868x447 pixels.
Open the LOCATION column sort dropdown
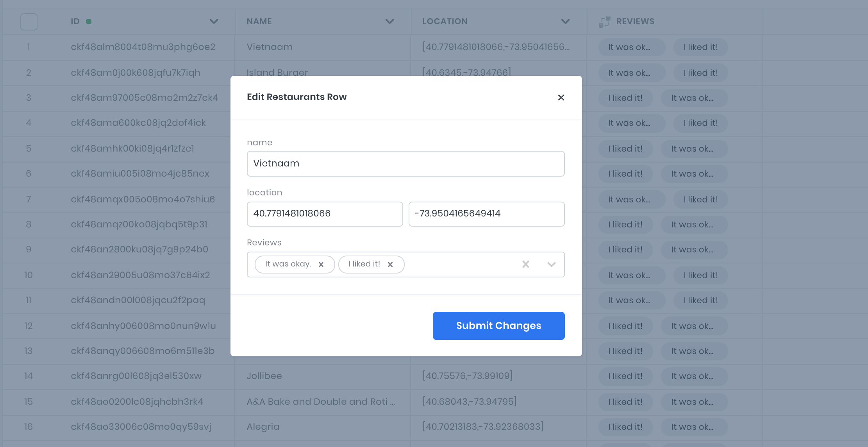pyautogui.click(x=565, y=21)
